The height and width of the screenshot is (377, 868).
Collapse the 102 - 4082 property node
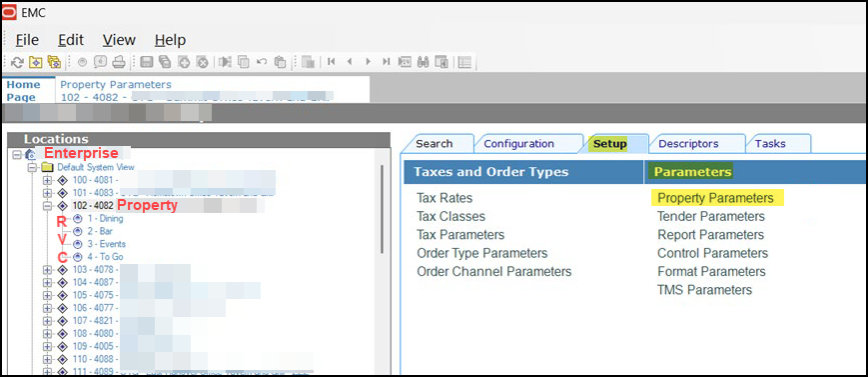coord(47,206)
